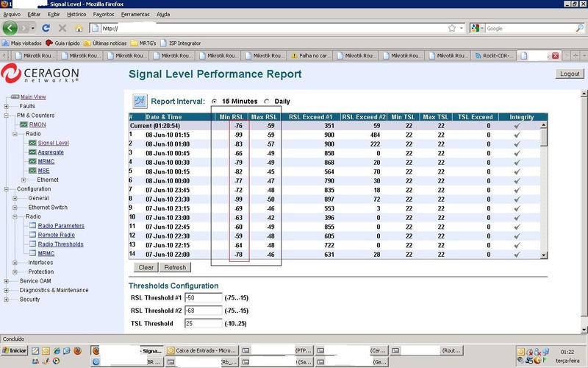Click the Internet Explorer quick launch icon

[57, 351]
